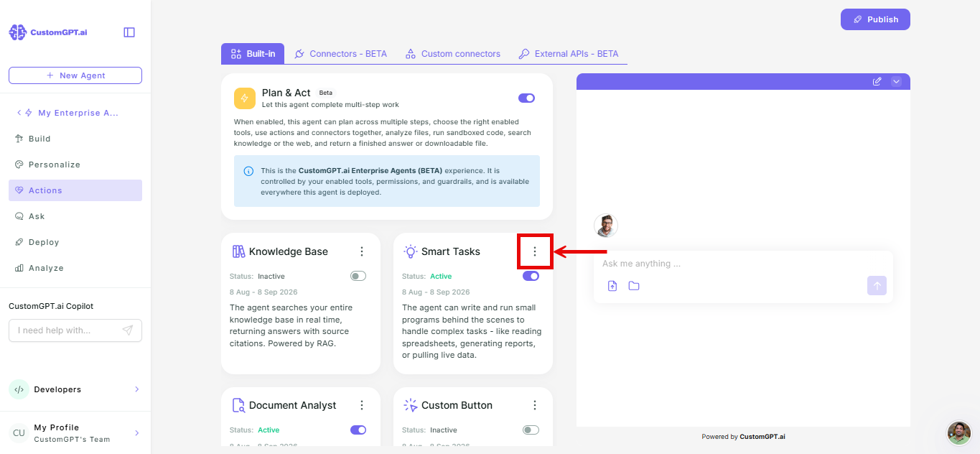This screenshot has width=980, height=454.
Task: Click the info icon in blue notice
Action: click(248, 171)
